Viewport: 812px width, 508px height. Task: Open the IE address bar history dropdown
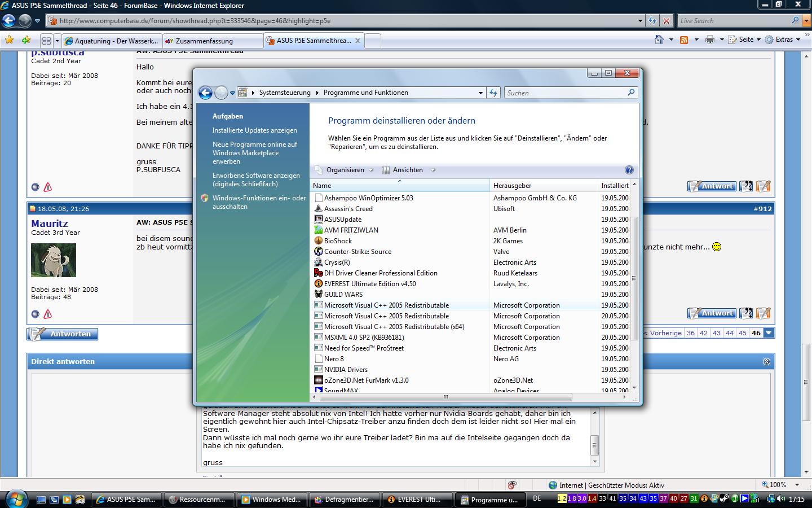click(640, 21)
